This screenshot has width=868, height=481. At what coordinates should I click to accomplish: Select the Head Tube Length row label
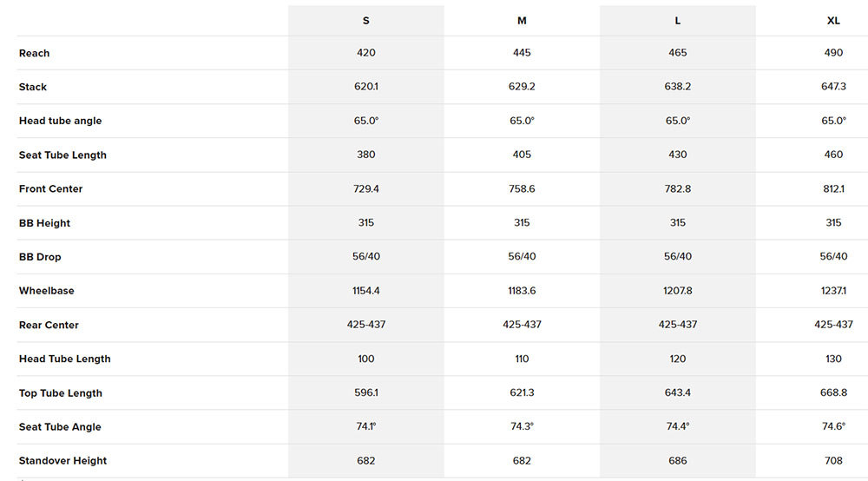click(x=65, y=359)
